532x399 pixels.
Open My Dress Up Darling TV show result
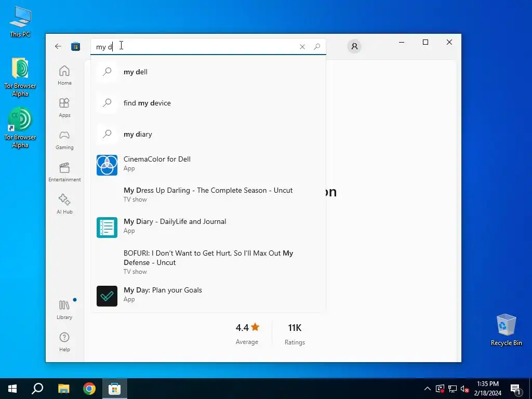[208, 194]
